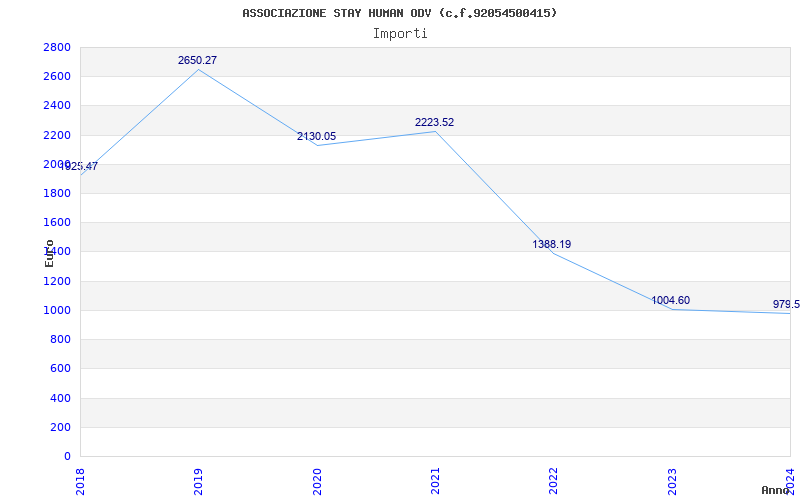Click the x-axis year 2019

pos(198,481)
